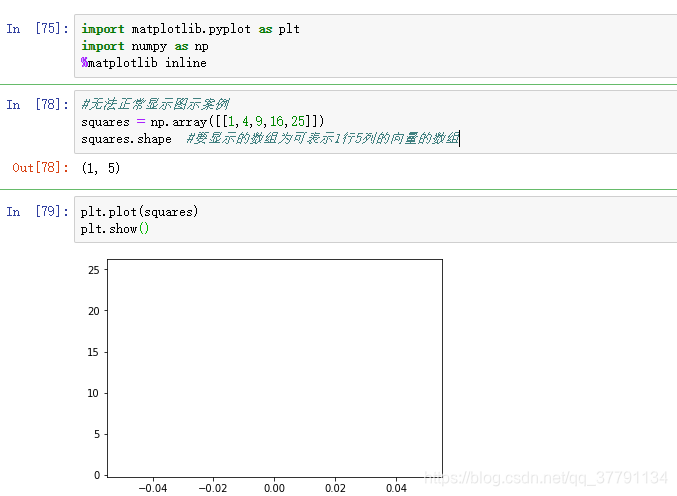Screen dimensions: 677x496
Task: Click the empty plot output image
Action: pyautogui.click(x=264, y=376)
